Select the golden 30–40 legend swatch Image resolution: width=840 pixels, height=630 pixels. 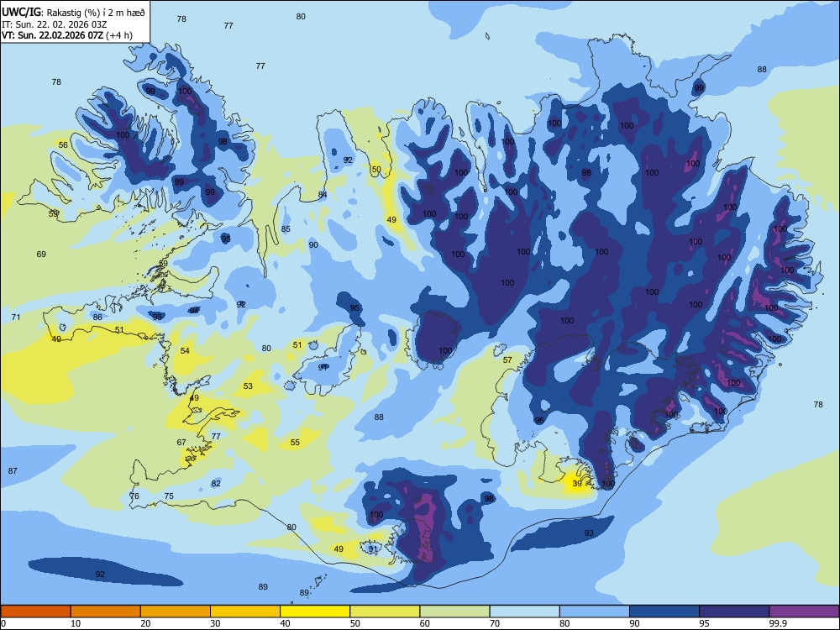[245, 612]
